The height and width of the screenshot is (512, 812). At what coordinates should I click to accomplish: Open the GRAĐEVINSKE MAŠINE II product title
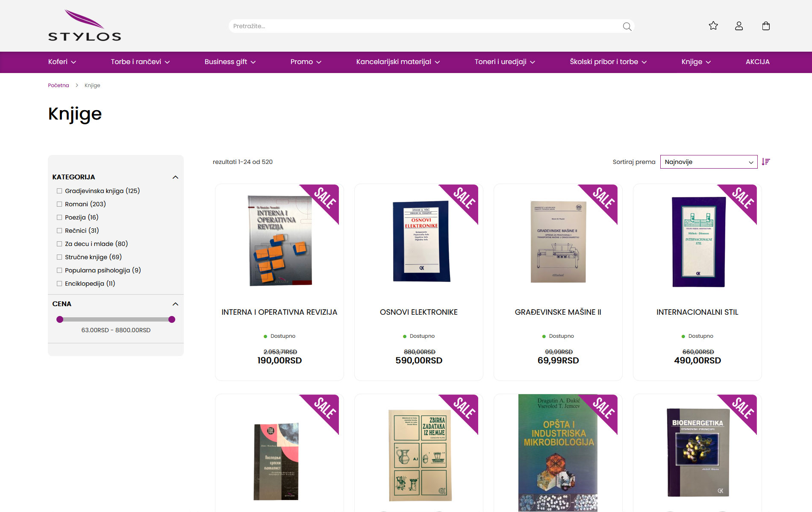(x=558, y=312)
